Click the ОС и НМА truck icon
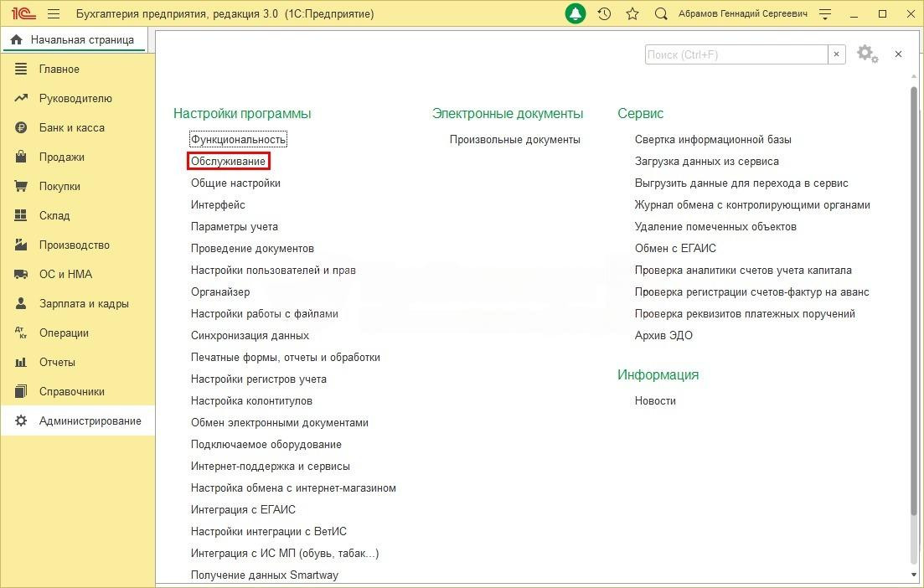Viewport: 924px width, 588px height. [x=21, y=275]
